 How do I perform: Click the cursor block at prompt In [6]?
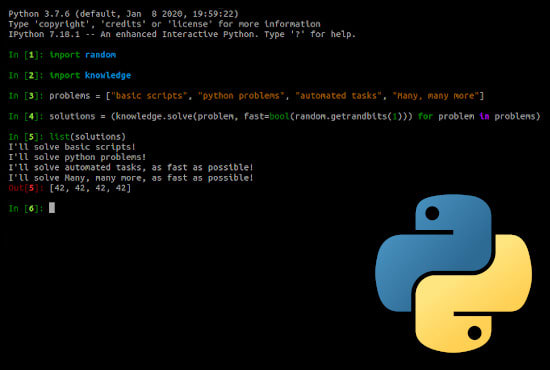(x=52, y=208)
